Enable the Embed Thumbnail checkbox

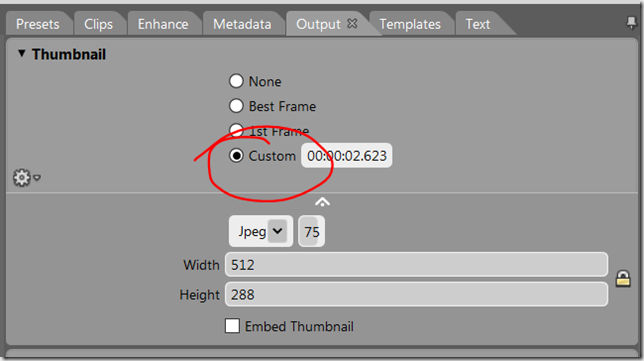[232, 326]
